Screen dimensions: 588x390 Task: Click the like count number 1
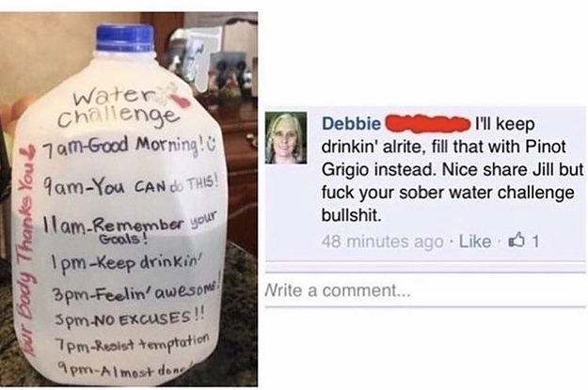click(x=534, y=242)
